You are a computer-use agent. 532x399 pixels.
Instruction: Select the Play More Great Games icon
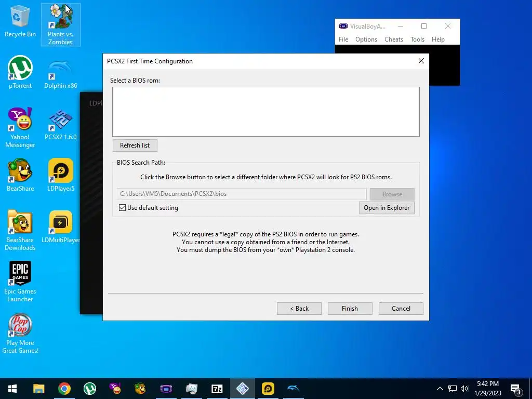point(20,334)
